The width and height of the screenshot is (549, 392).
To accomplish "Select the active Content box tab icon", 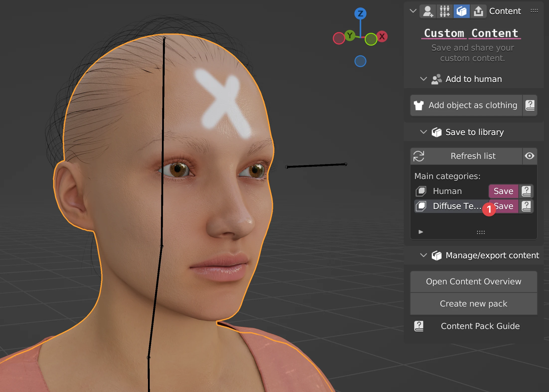I will click(462, 11).
